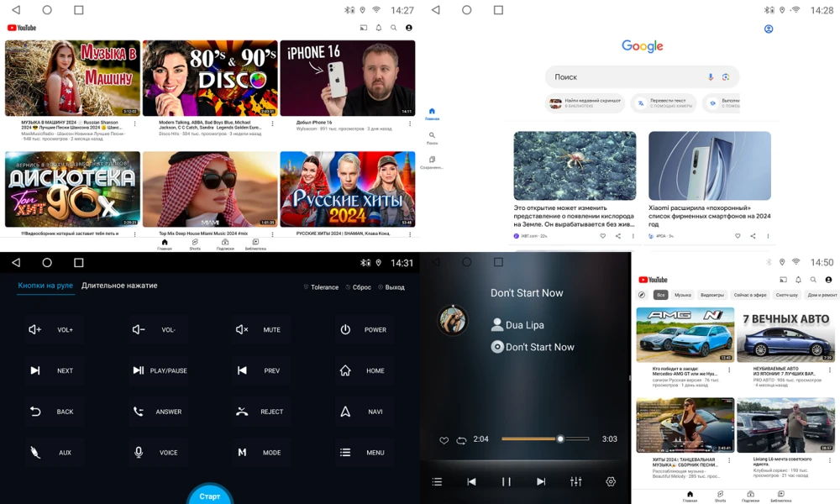Open music player settings gear
Image resolution: width=840 pixels, height=504 pixels.
(611, 481)
